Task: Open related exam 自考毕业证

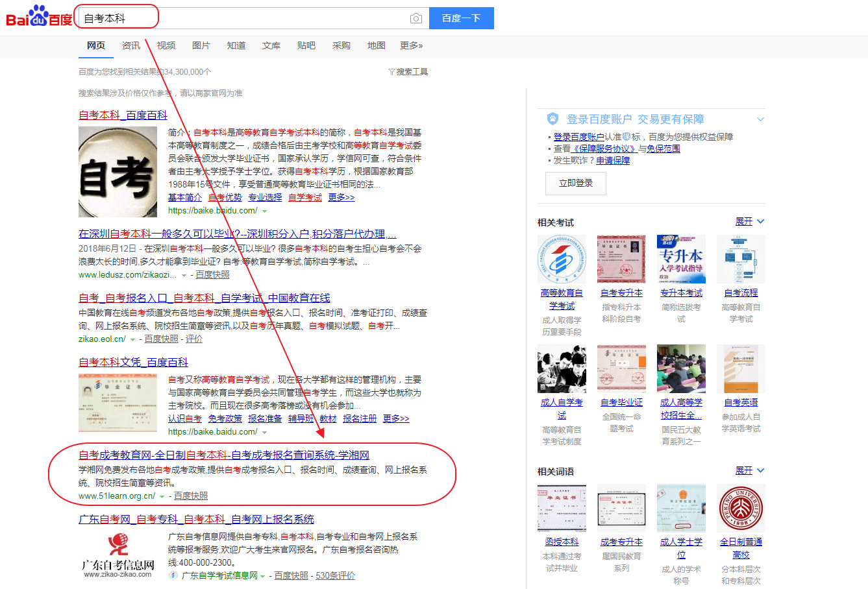Action: coord(621,403)
